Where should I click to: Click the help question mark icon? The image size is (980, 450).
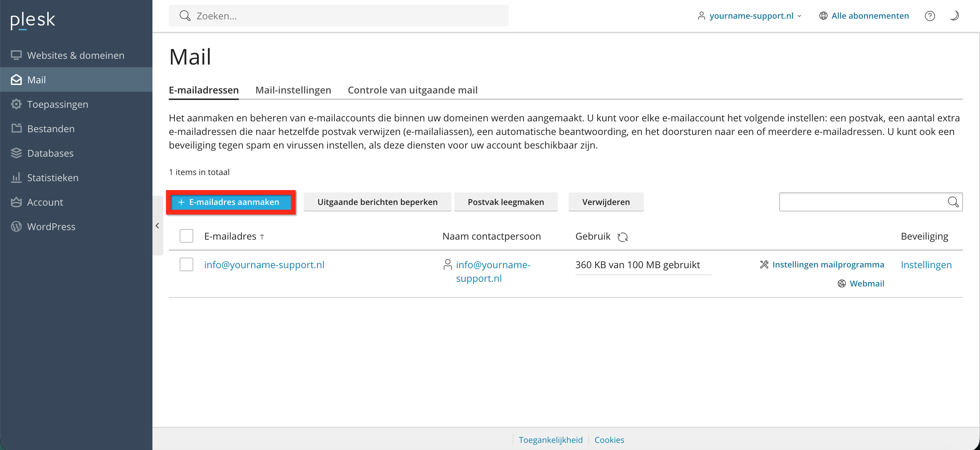coord(929,16)
